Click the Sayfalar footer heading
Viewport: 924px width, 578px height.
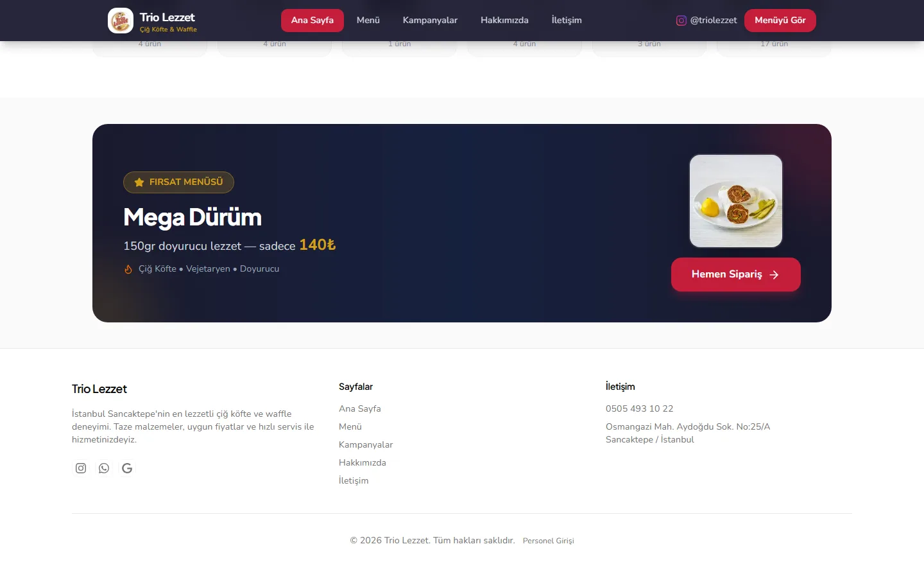(x=355, y=387)
